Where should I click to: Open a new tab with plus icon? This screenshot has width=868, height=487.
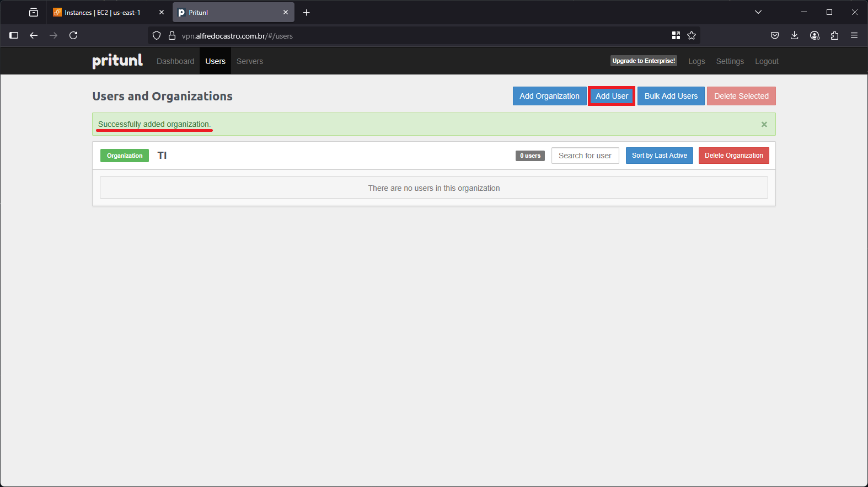tap(307, 12)
